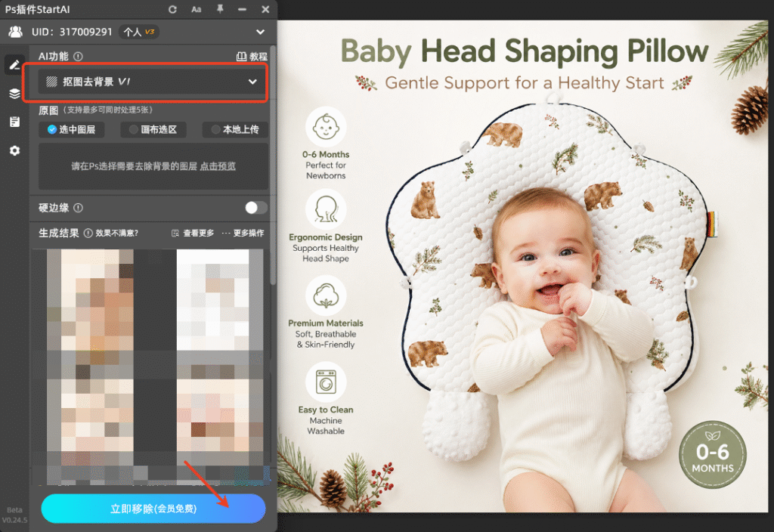Click the refresh icon in title bar
The height and width of the screenshot is (532, 774).
[x=172, y=9]
